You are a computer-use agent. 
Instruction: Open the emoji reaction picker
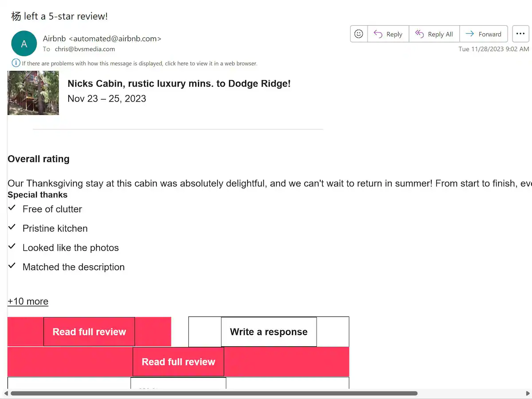(359, 34)
